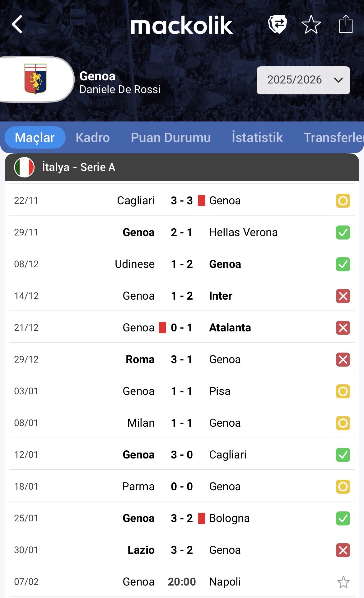Image resolution: width=364 pixels, height=598 pixels.
Task: Tap the Italy flag icon
Action: pos(24,167)
